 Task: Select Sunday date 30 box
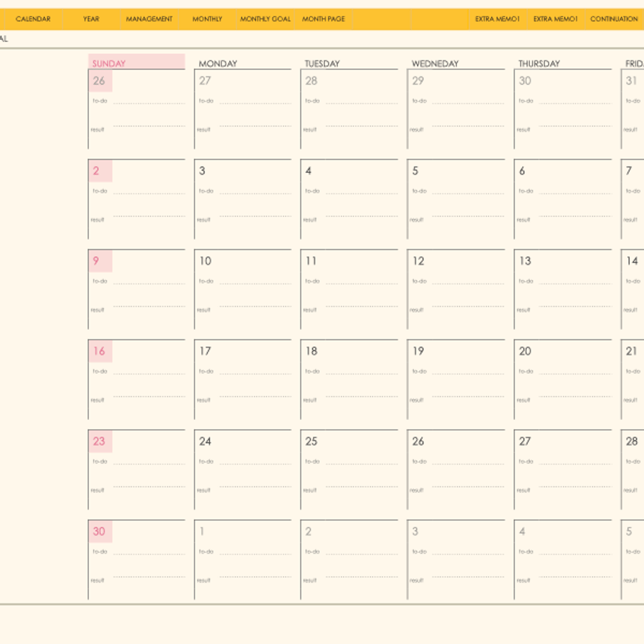coord(100,531)
